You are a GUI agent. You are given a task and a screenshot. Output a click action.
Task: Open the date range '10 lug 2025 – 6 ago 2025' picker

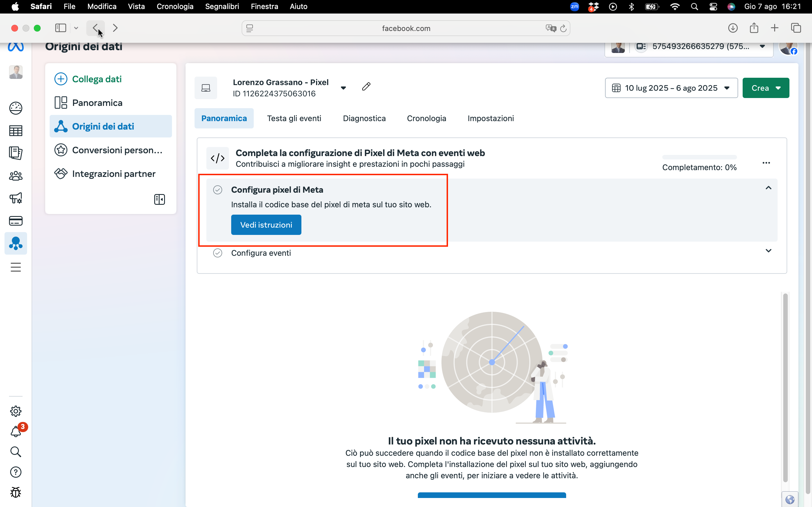671,88
